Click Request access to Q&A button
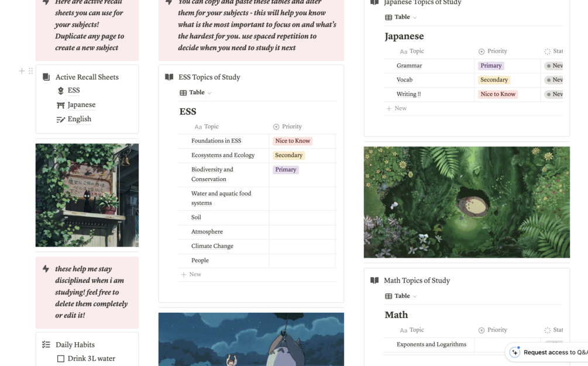The width and height of the screenshot is (588, 366). [548, 353]
